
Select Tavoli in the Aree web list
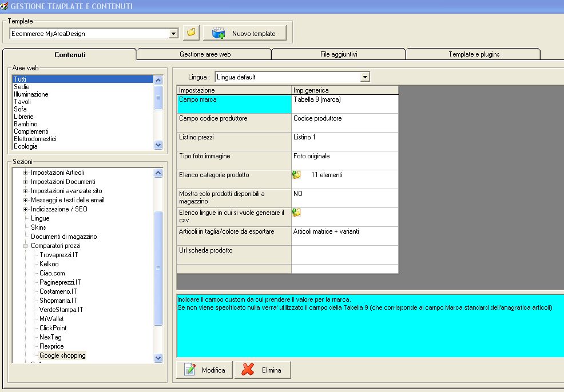coord(83,102)
